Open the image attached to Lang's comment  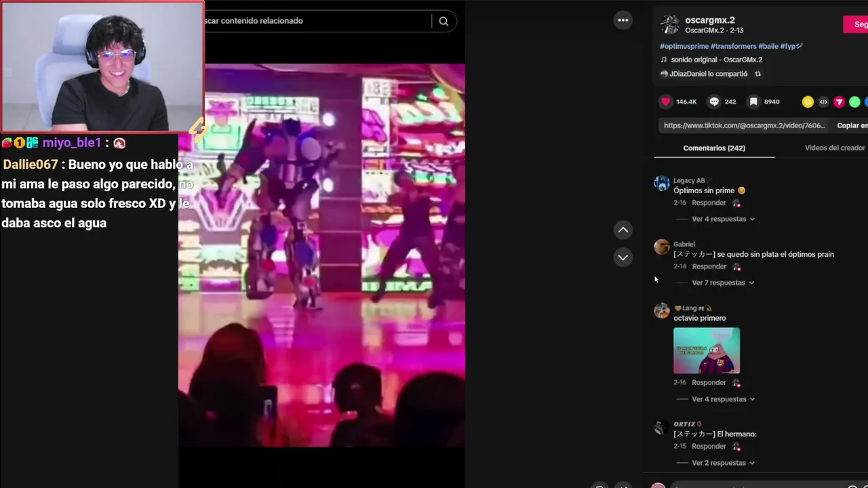pos(707,350)
